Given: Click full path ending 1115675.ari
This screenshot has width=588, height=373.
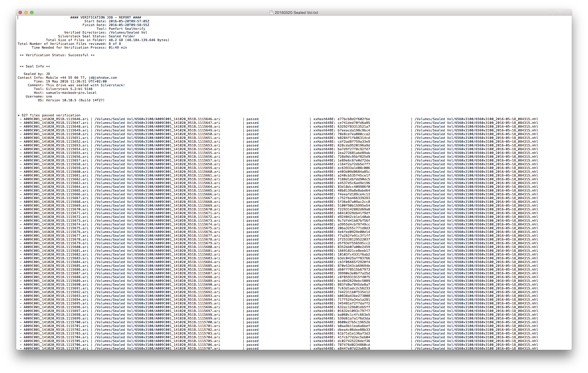Looking at the screenshot, I should (157, 228).
